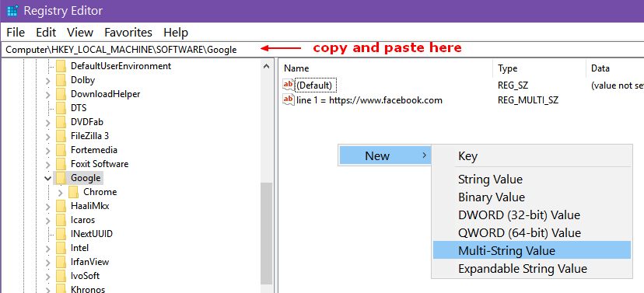Choose DWORD (32-bit) Value option
This screenshot has height=293, width=644.
(519, 215)
